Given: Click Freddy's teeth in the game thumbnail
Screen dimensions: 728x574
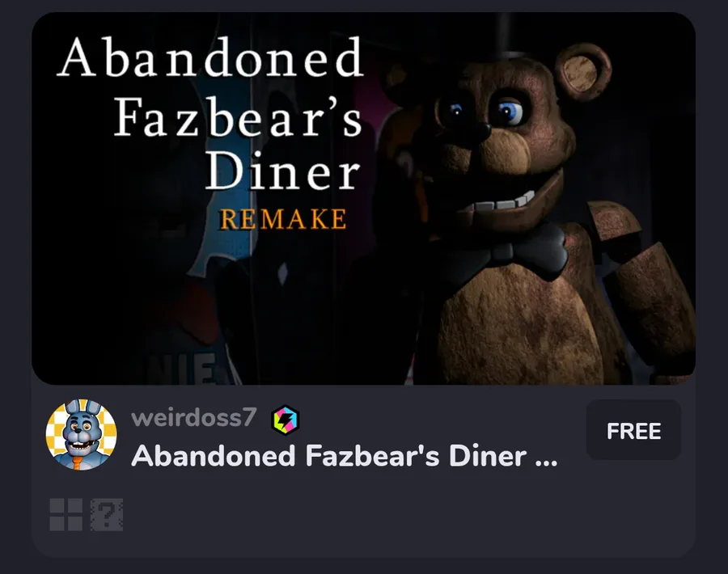Looking at the screenshot, I should click(499, 203).
